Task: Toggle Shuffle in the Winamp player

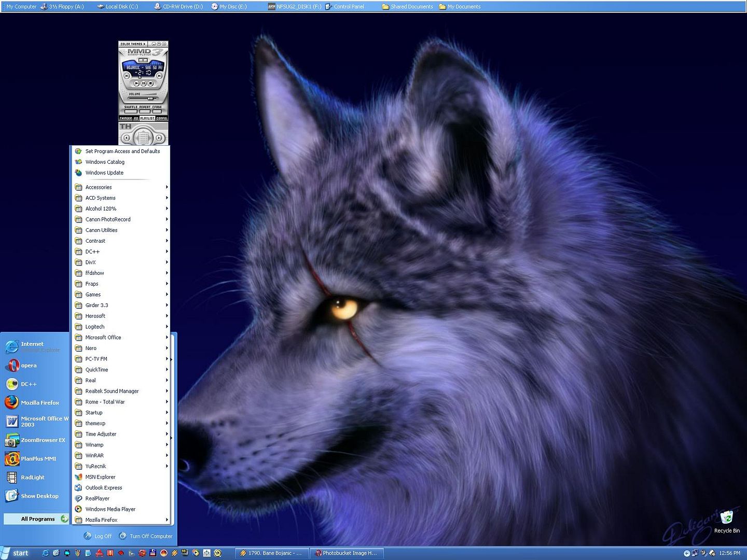Action: point(131,110)
